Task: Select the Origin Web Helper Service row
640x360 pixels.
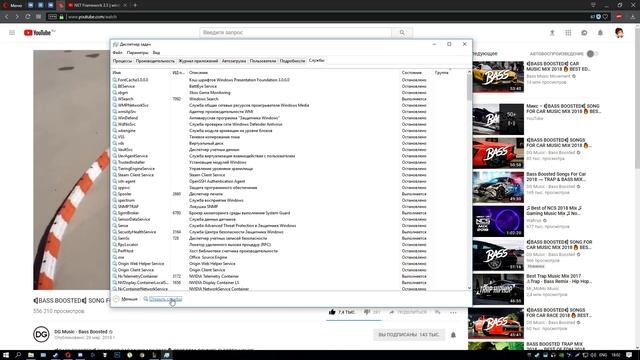Action: 289,264
